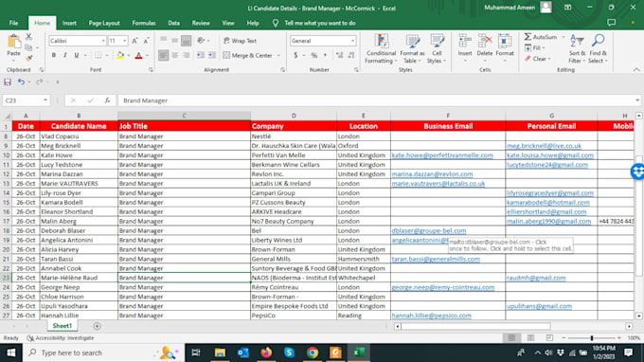The width and height of the screenshot is (644, 362).
Task: Click the Format Painter brush icon
Action: 28,59
